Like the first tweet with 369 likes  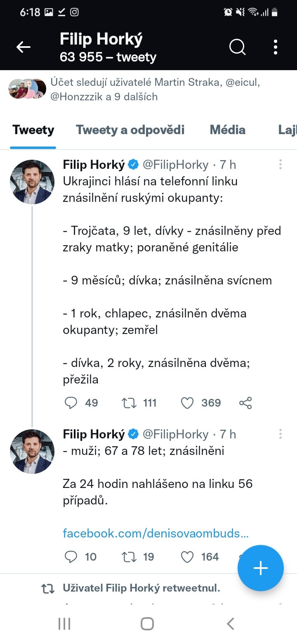pos(187,403)
